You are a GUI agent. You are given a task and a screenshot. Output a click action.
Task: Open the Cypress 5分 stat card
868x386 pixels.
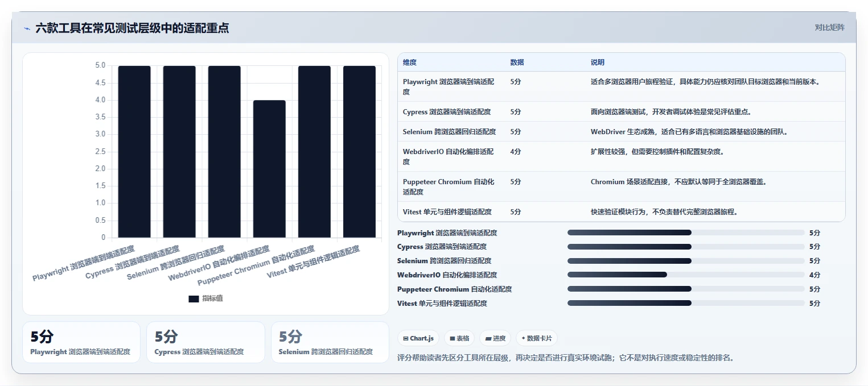(x=205, y=342)
